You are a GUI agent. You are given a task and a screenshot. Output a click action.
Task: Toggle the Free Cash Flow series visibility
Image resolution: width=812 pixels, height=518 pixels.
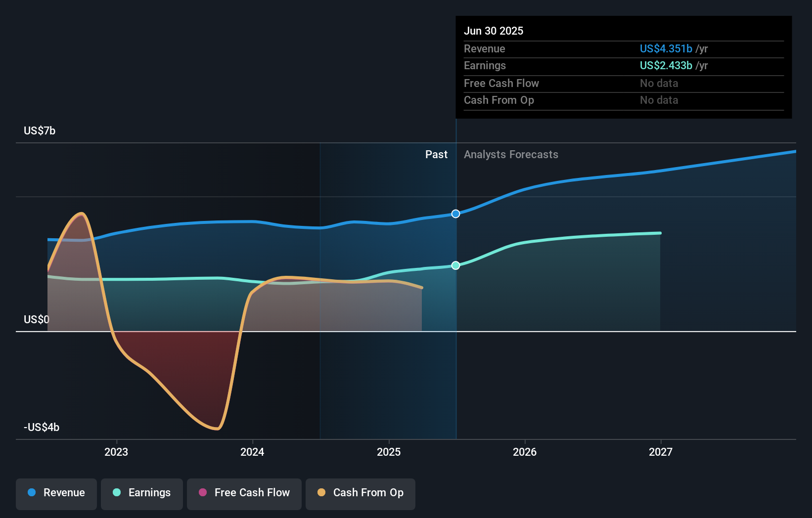tap(244, 493)
